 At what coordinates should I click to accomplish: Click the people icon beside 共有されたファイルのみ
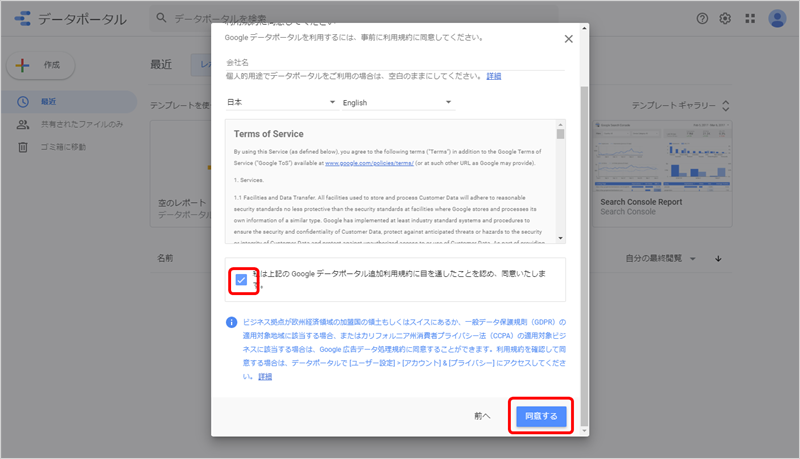tap(22, 124)
